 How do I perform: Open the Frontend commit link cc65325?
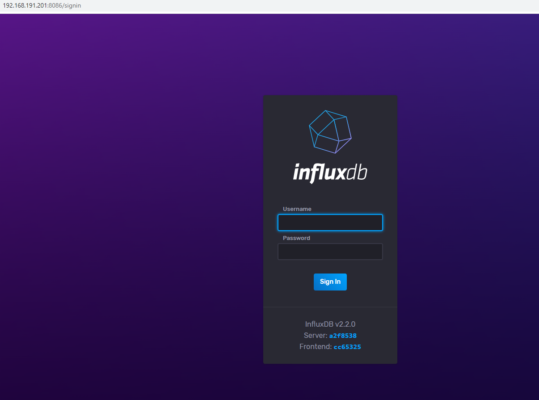(347, 347)
